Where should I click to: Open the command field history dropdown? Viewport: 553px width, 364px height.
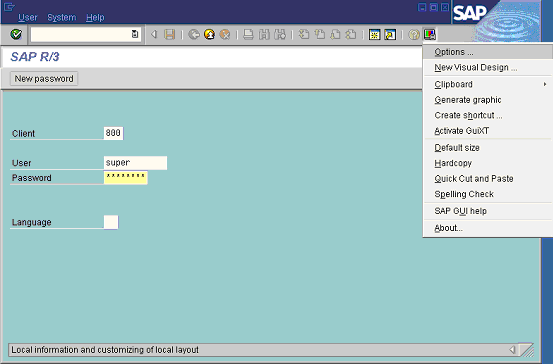coord(135,34)
